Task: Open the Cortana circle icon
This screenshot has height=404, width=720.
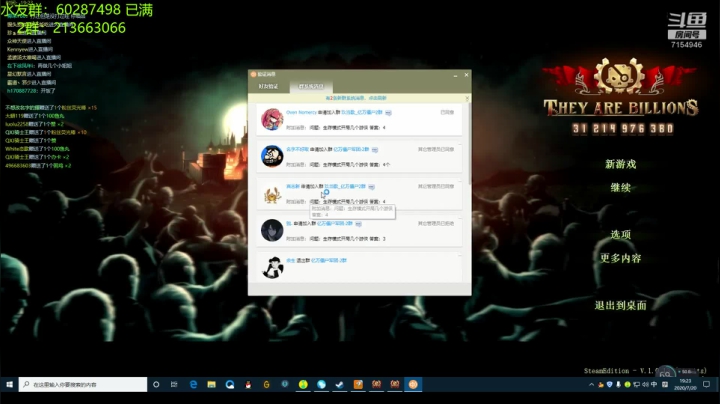Action: 156,384
